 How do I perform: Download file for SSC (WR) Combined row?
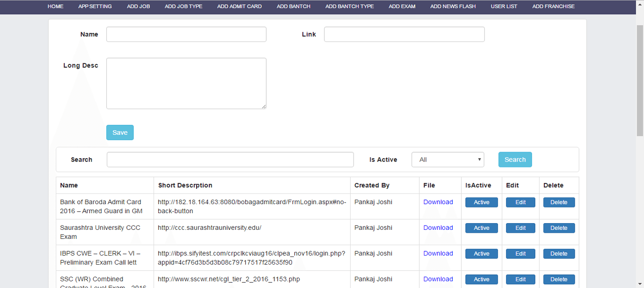click(438, 279)
